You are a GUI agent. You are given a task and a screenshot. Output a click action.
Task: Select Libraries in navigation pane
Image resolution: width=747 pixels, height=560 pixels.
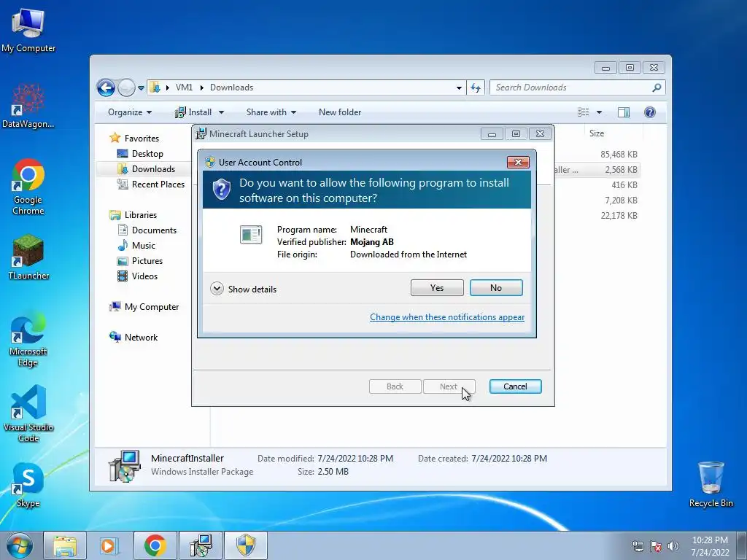tap(133, 215)
